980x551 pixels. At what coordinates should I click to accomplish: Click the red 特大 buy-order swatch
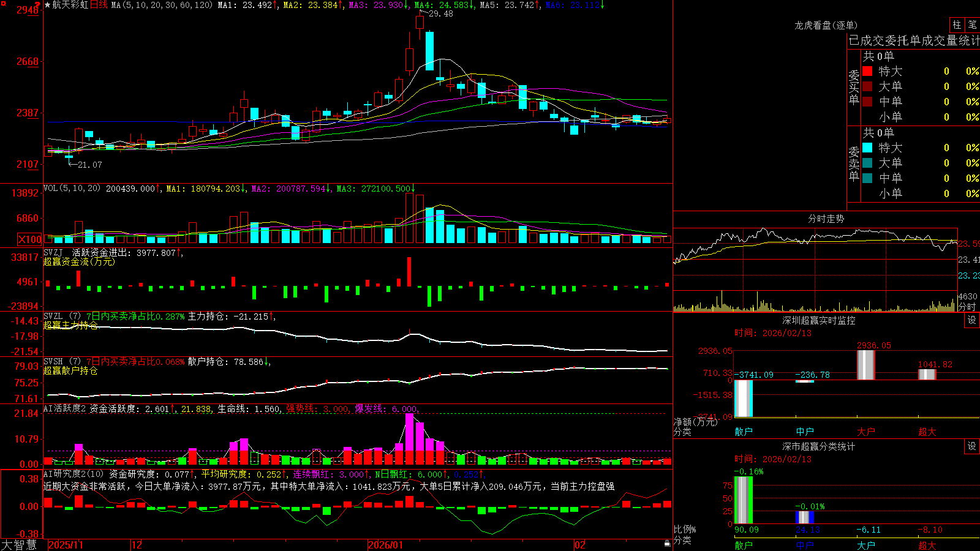pyautogui.click(x=867, y=71)
